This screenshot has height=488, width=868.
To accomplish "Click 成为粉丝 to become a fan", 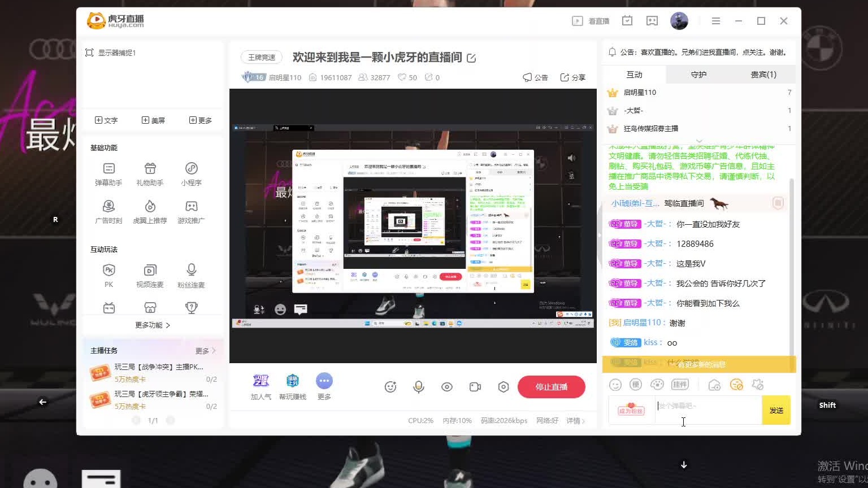I will pyautogui.click(x=632, y=410).
